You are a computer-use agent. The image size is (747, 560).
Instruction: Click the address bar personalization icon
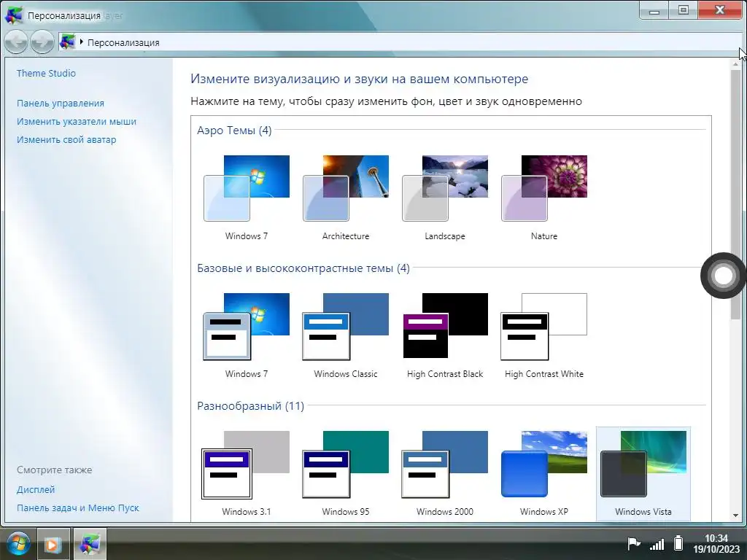[68, 42]
